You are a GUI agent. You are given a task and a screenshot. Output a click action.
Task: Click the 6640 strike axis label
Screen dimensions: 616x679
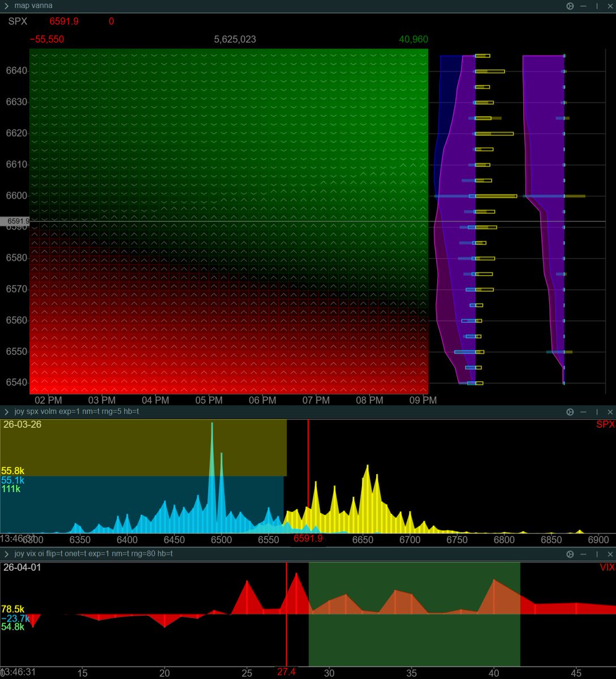16,71
